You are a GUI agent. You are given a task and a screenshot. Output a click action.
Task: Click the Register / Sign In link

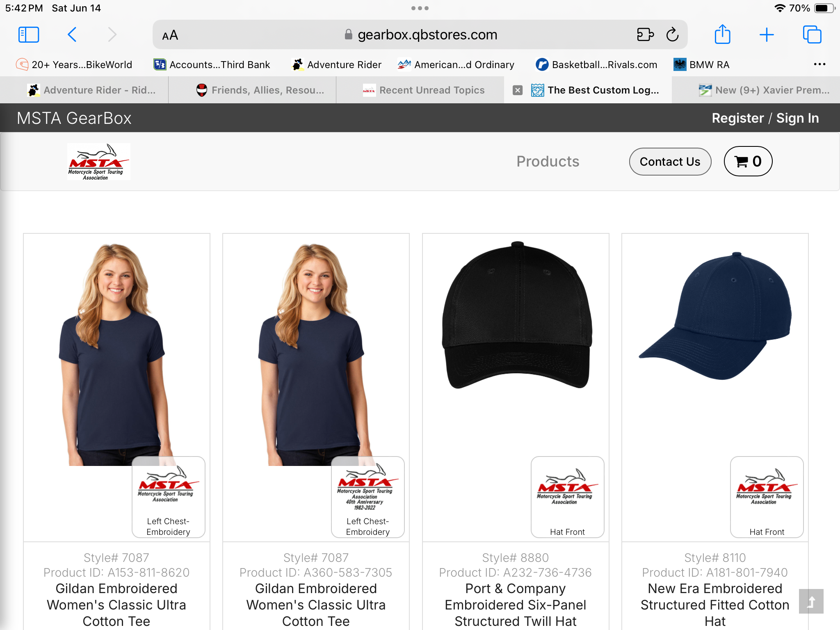click(x=765, y=118)
